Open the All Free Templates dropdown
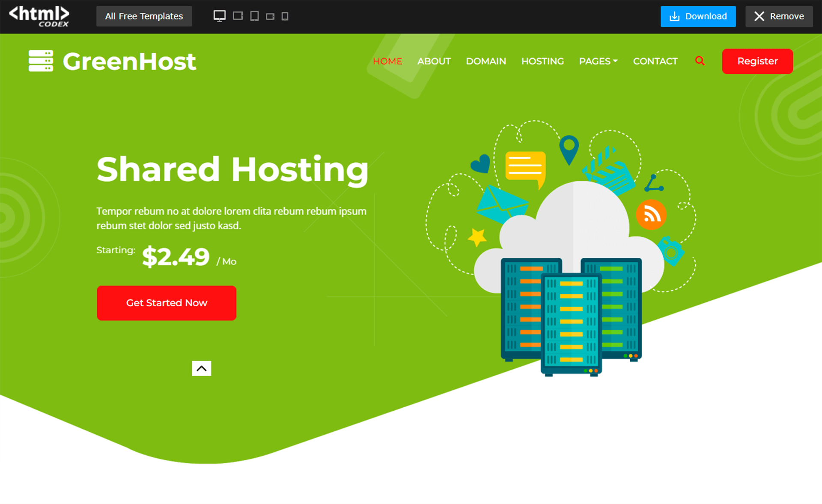This screenshot has width=822, height=504. click(144, 16)
